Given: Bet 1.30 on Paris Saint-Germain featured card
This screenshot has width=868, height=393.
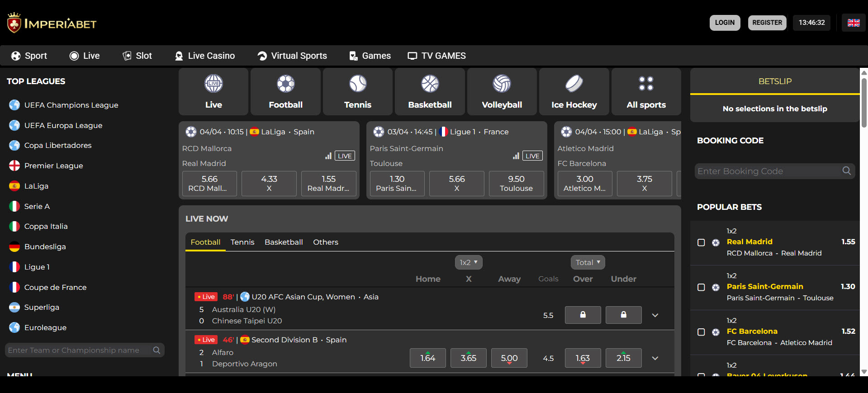Looking at the screenshot, I should tap(397, 184).
